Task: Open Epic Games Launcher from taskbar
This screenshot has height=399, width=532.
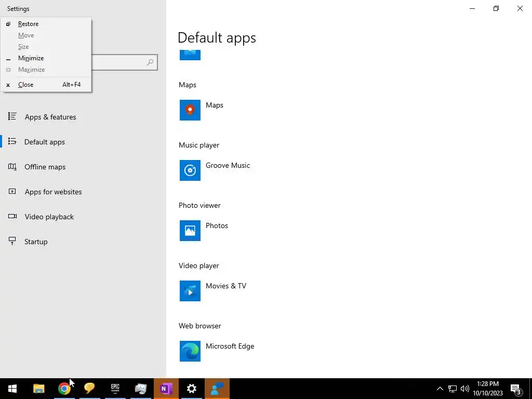Action: 115,389
